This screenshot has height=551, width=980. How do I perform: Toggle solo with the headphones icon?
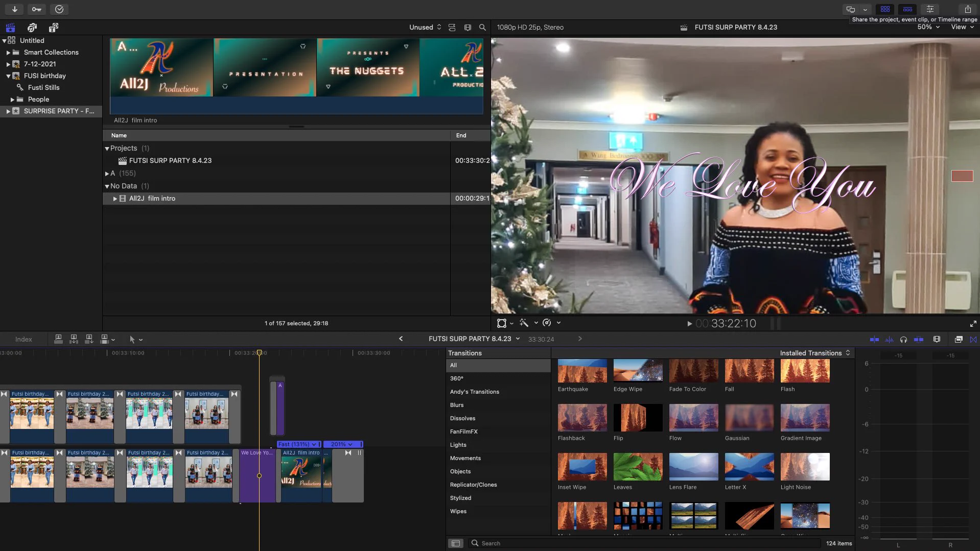pyautogui.click(x=903, y=339)
